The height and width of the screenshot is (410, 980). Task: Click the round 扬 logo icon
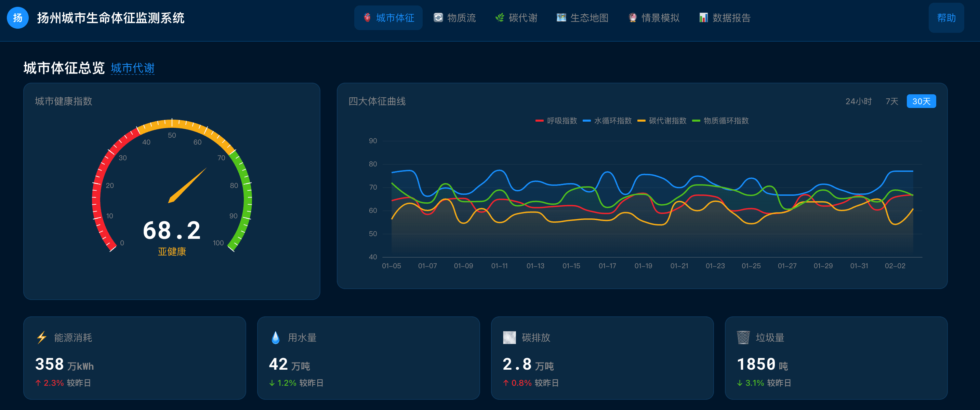click(x=17, y=18)
